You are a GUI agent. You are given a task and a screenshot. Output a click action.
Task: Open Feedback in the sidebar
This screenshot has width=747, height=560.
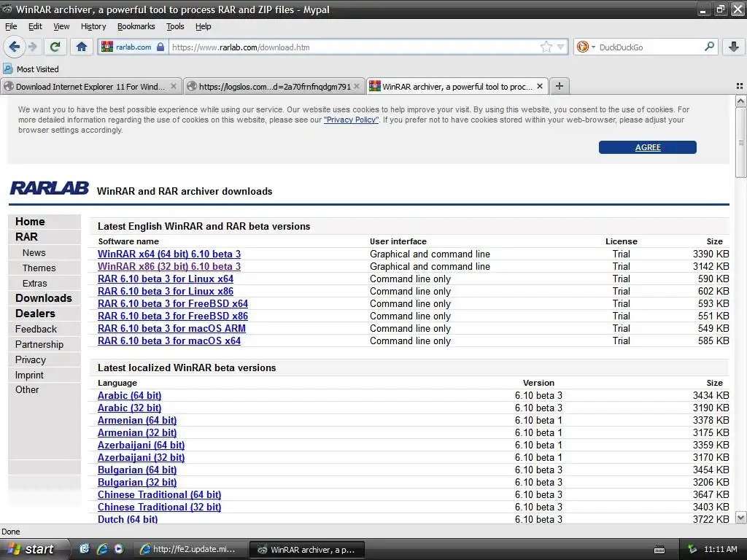click(36, 329)
